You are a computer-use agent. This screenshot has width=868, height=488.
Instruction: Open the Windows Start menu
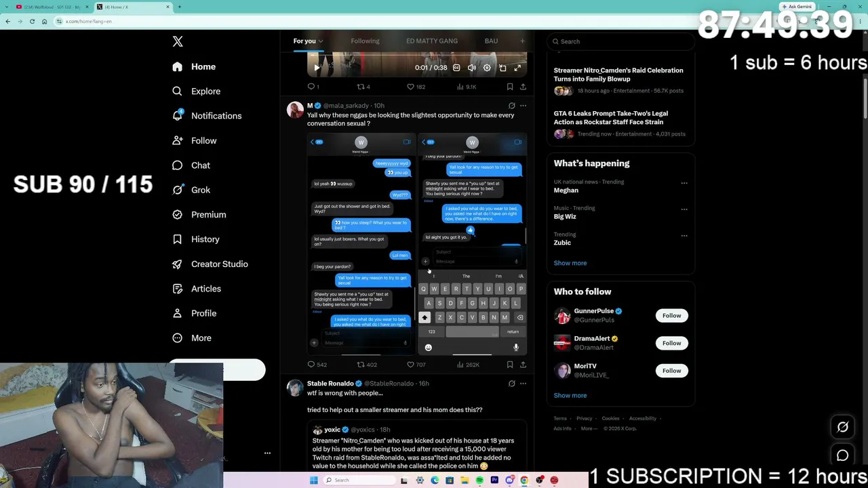point(313,481)
